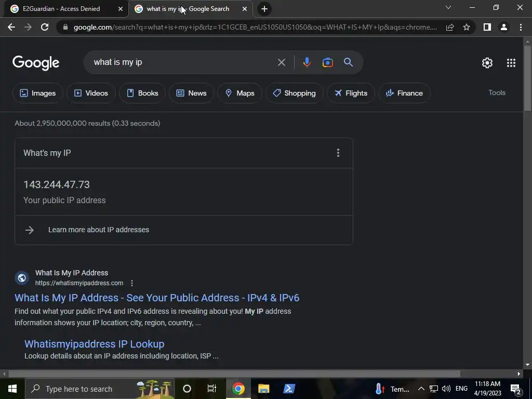Open the weather temperature widget
This screenshot has height=399, width=532.
(x=392, y=389)
